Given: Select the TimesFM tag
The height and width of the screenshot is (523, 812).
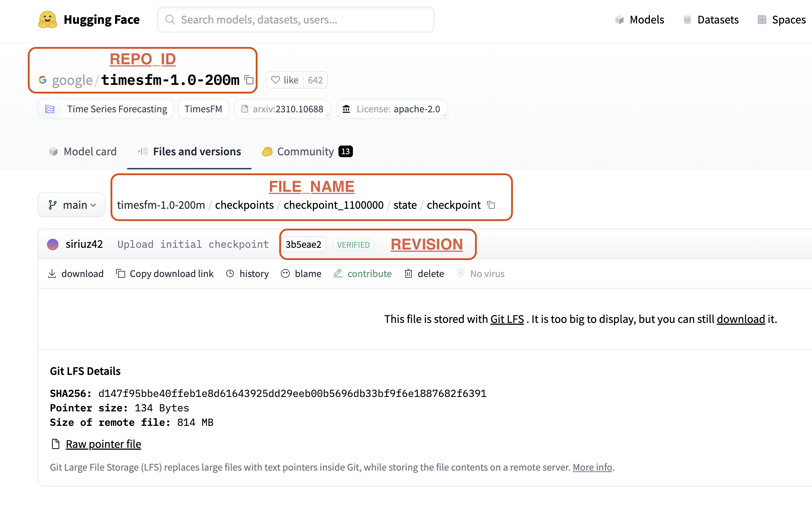Looking at the screenshot, I should [203, 109].
